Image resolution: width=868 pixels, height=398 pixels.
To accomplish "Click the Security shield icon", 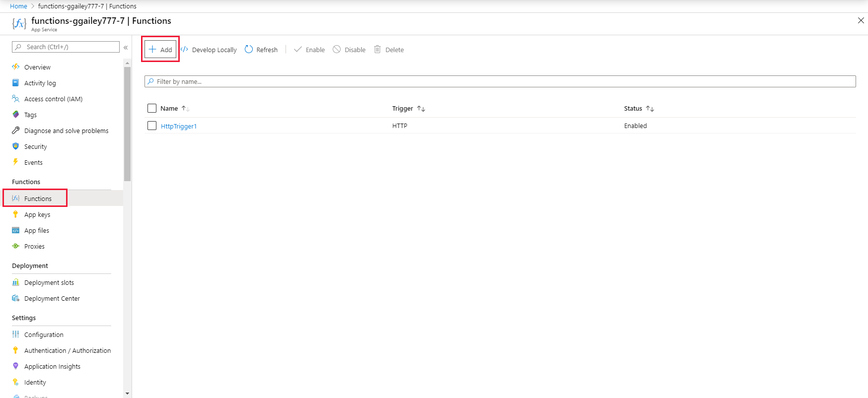I will click(x=16, y=146).
